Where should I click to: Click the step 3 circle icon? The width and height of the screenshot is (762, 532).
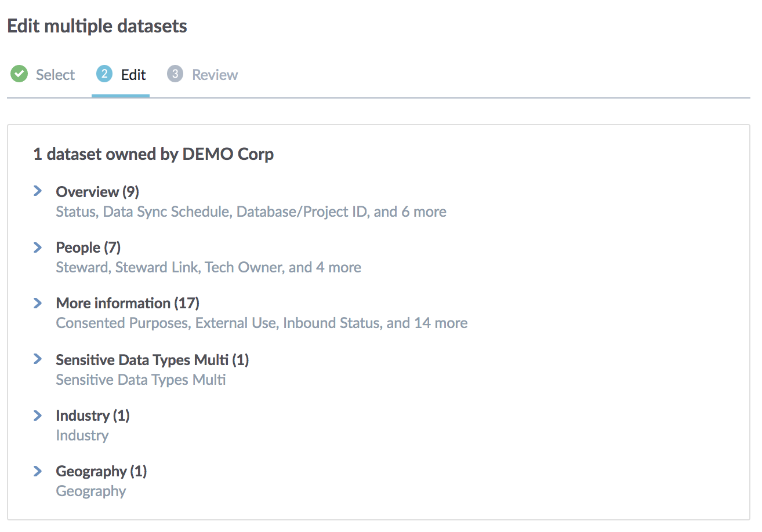[175, 74]
